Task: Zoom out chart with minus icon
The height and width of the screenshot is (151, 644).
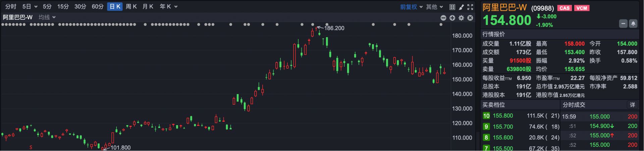Action: pos(443,18)
